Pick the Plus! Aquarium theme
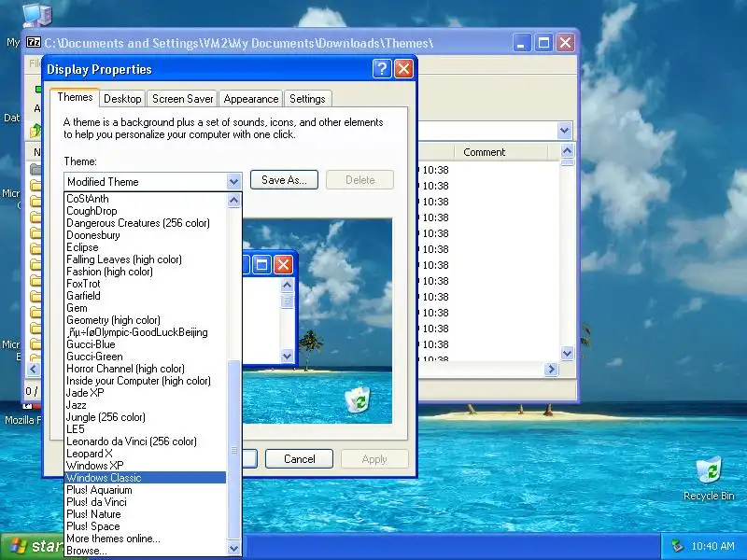 pyautogui.click(x=146, y=490)
